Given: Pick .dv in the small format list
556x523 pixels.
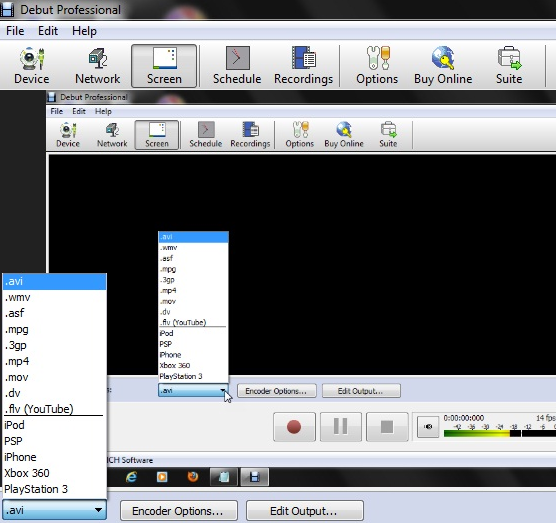Looking at the screenshot, I should coord(193,312).
